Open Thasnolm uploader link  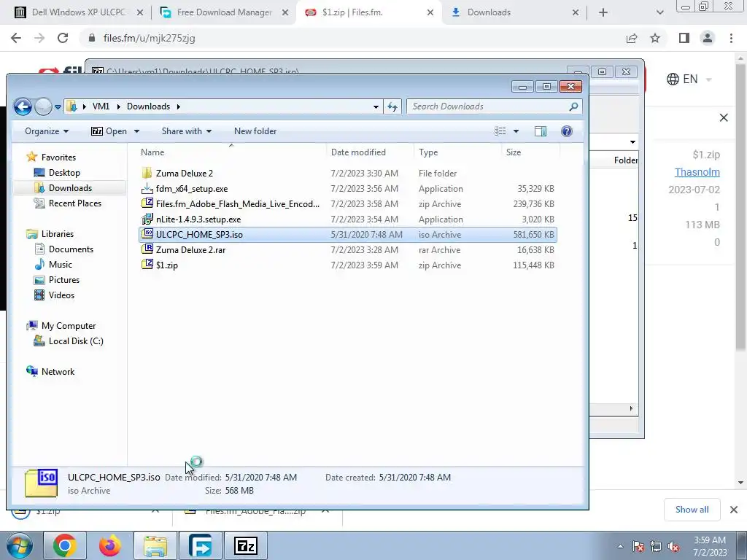click(697, 172)
